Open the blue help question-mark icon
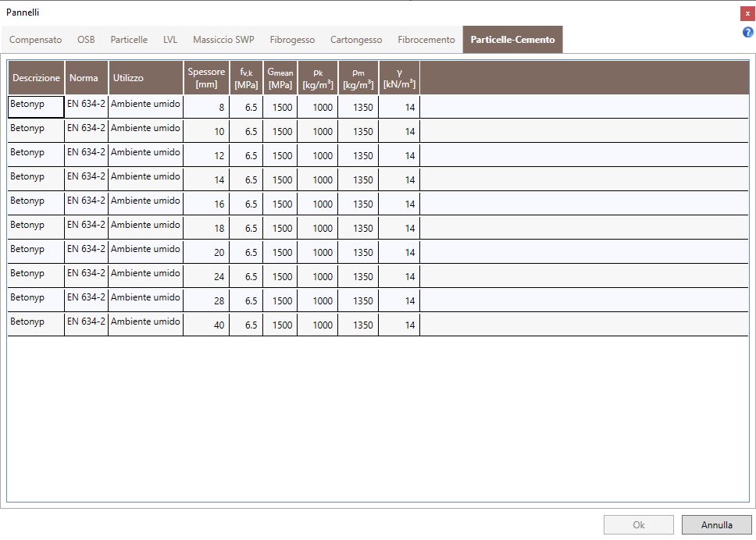 pyautogui.click(x=748, y=32)
